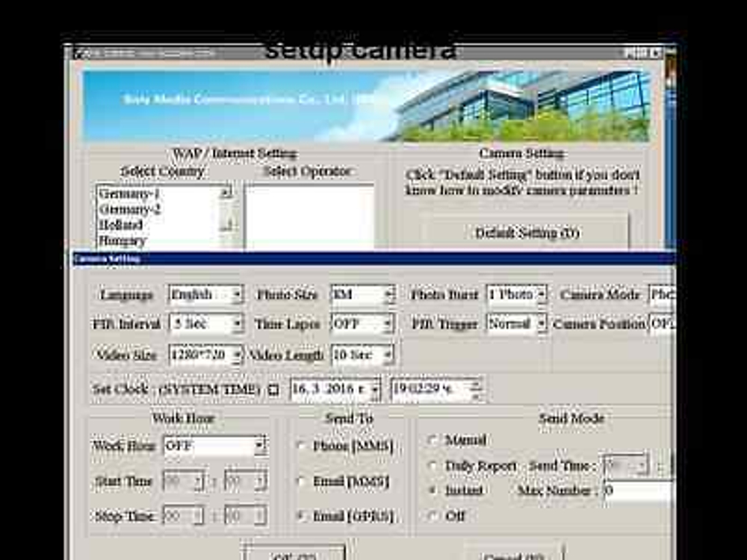Viewport: 747px width, 560px height.
Task: Expand the Time Lapse dropdown
Action: coord(388,325)
